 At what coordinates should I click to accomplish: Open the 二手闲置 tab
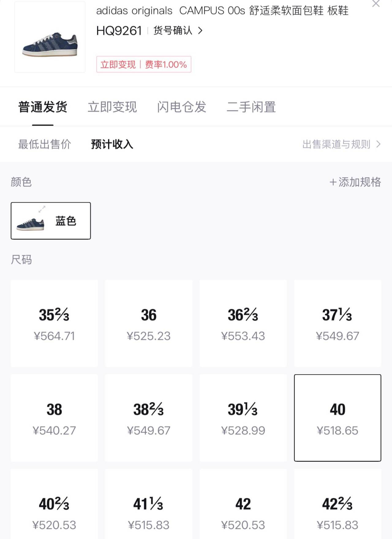(251, 107)
